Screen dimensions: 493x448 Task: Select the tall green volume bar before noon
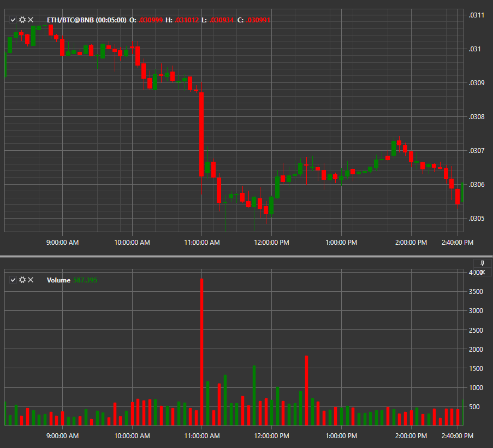click(x=254, y=395)
